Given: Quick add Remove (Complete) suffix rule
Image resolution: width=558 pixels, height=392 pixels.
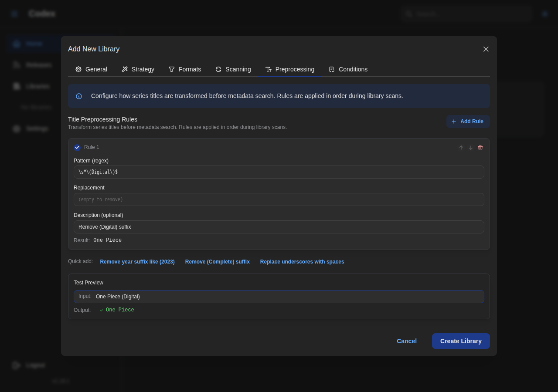Looking at the screenshot, I should coord(218,262).
